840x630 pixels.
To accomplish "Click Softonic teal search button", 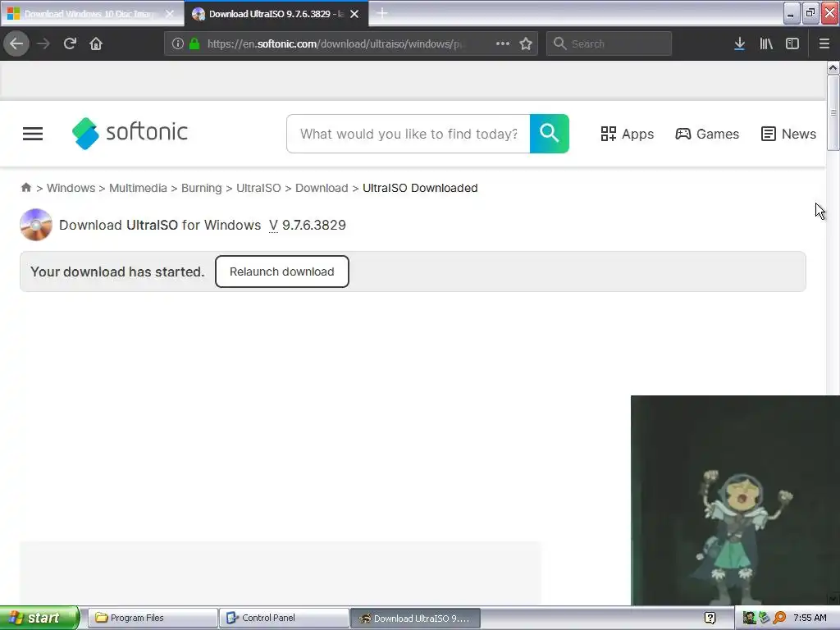I will 549,134.
